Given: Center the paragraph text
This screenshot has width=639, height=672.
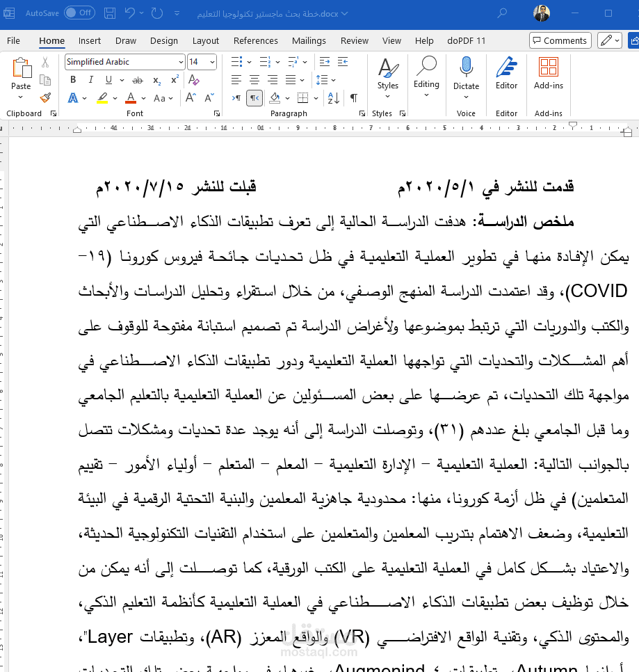Looking at the screenshot, I should tap(254, 80).
